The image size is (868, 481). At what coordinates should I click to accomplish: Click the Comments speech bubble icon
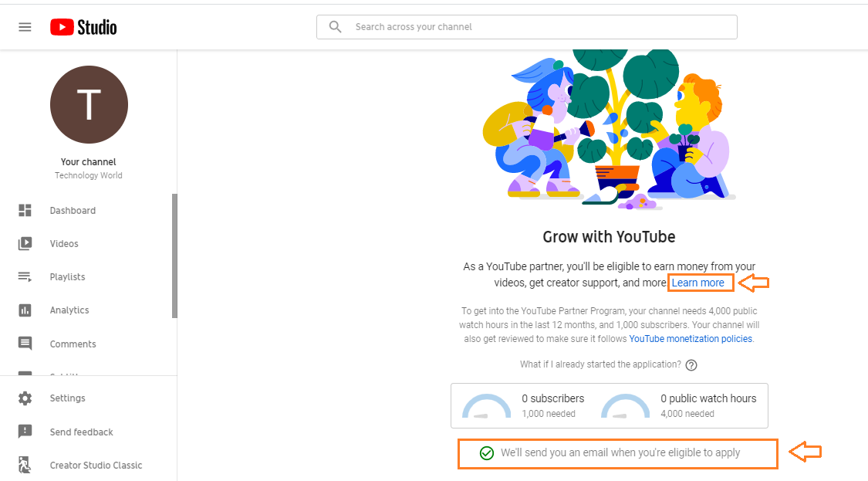[25, 344]
